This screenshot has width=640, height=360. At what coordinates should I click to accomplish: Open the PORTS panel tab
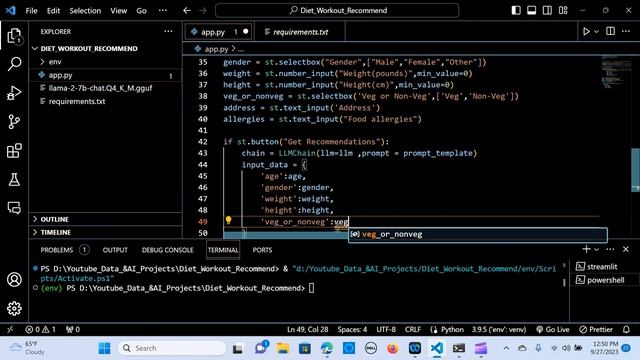262,250
